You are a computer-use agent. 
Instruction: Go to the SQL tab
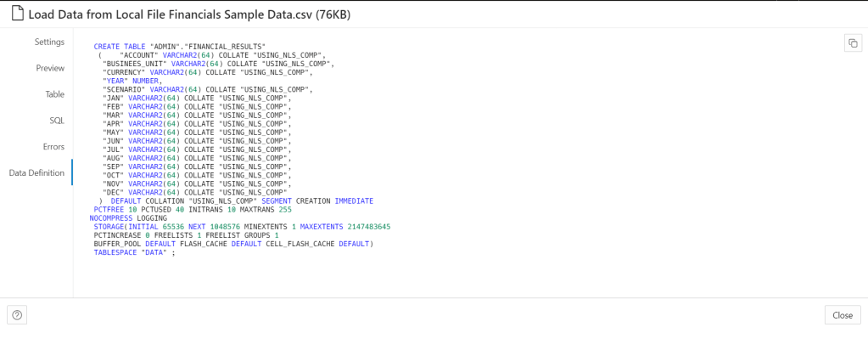[x=57, y=121]
